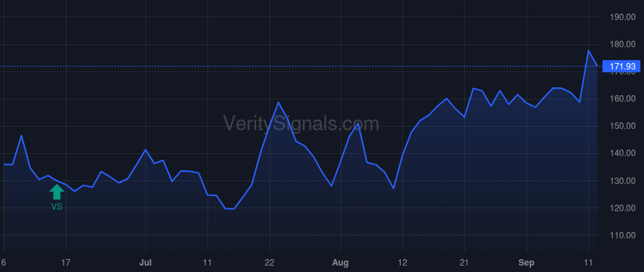Click the 22 date label on time axis
The width and height of the screenshot is (644, 272).
coord(270,263)
